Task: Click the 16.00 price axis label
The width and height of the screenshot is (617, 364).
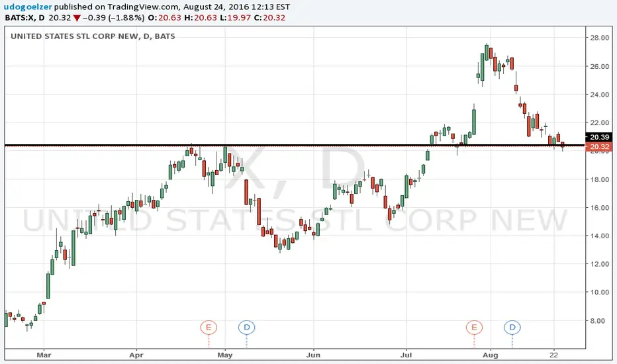Action: point(599,207)
